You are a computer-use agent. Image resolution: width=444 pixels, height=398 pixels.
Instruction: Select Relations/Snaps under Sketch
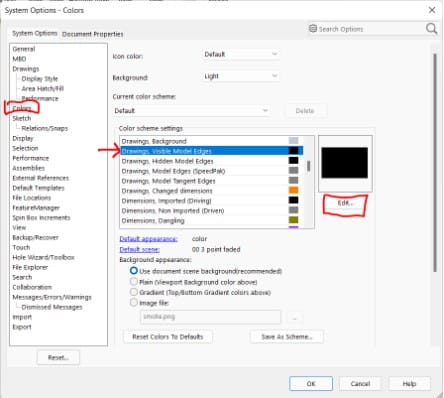point(44,128)
